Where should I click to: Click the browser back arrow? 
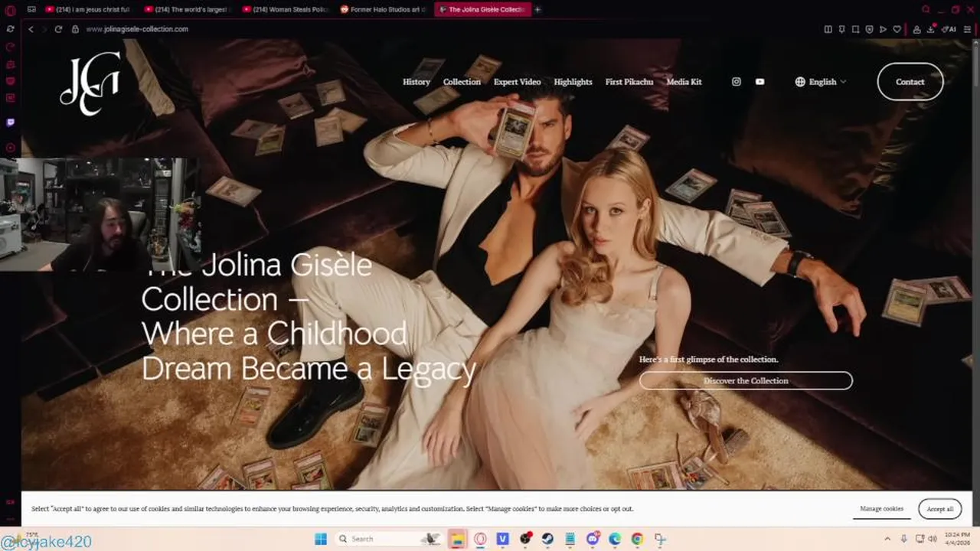point(31,29)
